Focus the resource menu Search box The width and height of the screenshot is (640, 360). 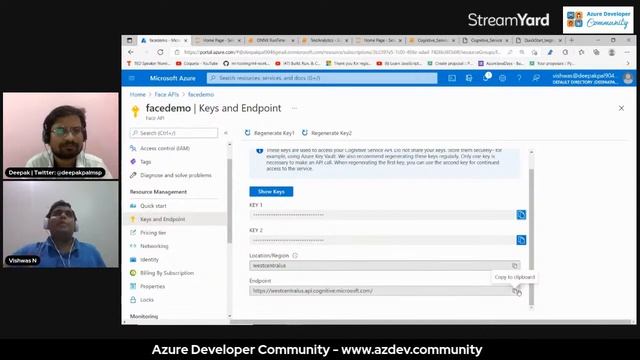[174, 133]
